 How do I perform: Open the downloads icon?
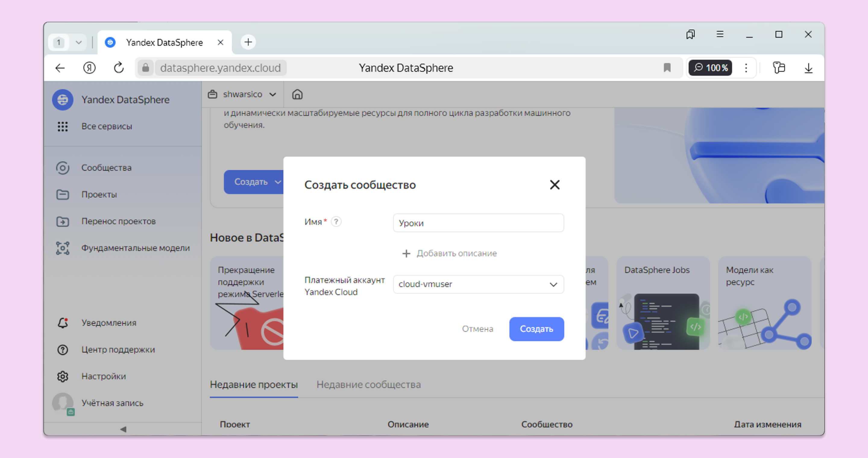point(808,68)
